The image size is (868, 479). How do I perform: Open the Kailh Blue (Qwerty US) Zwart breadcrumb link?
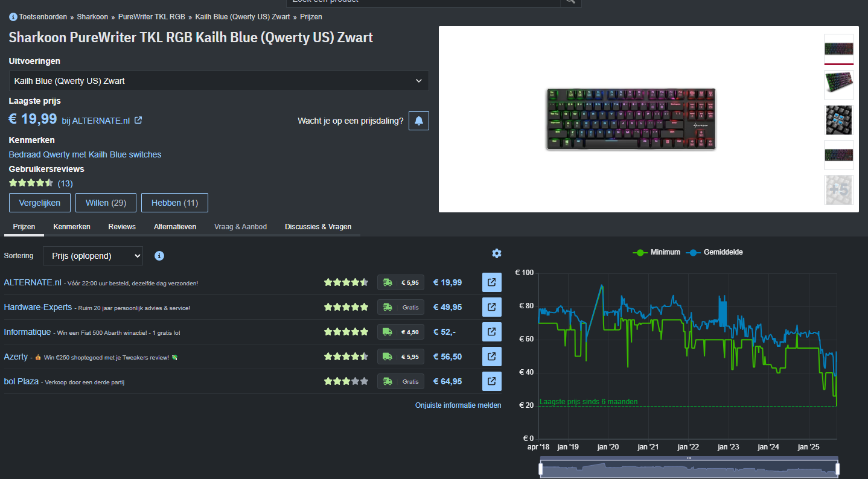243,17
